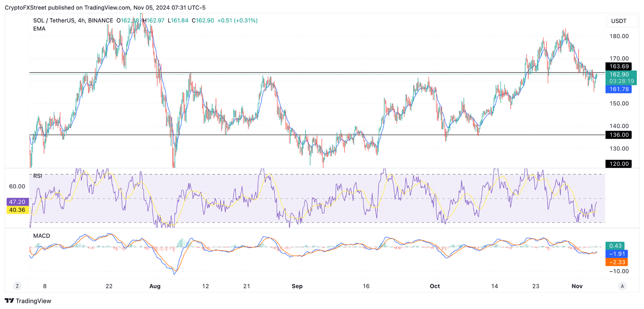Click the "A" icon at the time axis right
Image resolution: width=644 pixels, height=309 pixels.
tap(621, 286)
